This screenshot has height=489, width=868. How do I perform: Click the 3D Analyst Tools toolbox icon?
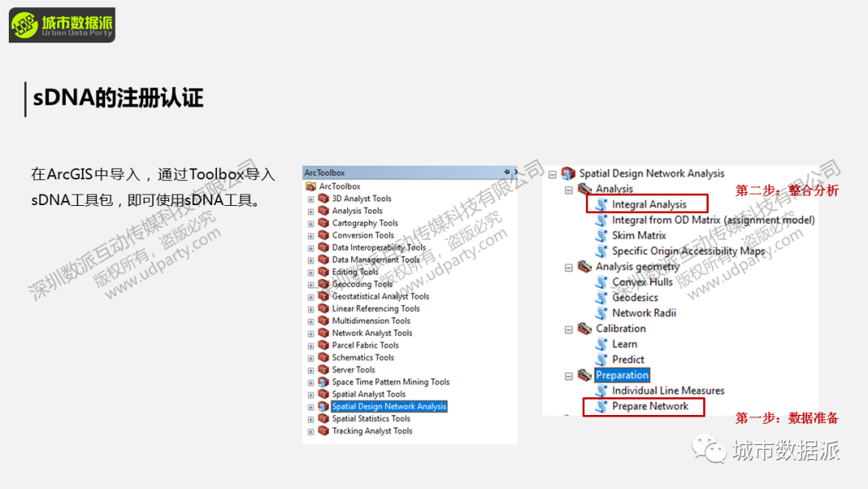pos(324,199)
